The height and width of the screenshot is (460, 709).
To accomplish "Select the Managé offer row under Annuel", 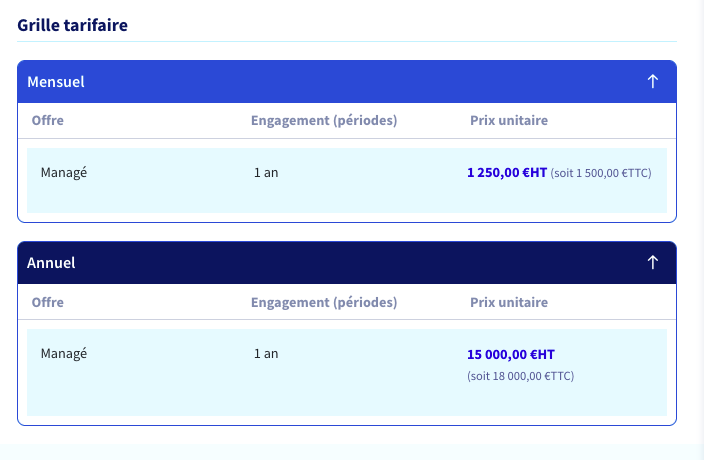I will tap(347, 373).
